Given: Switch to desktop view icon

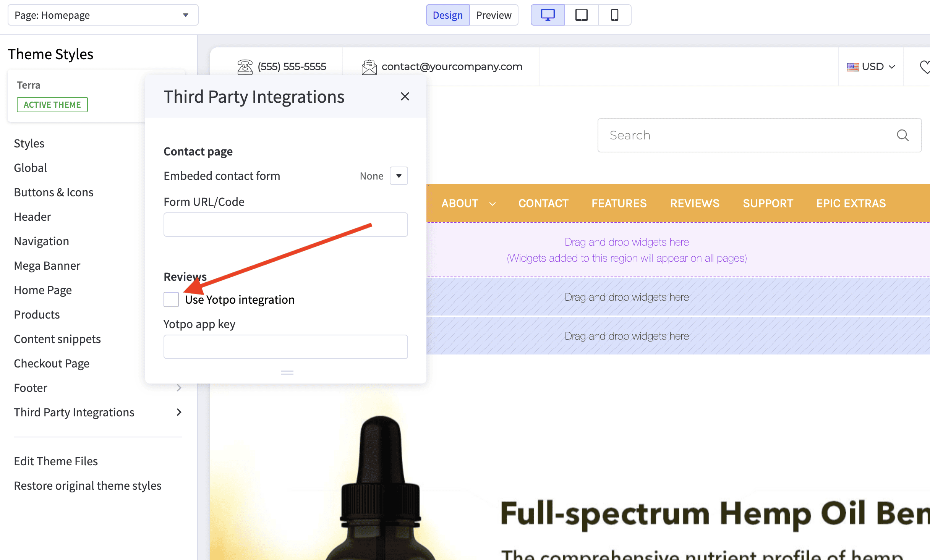Looking at the screenshot, I should [548, 15].
